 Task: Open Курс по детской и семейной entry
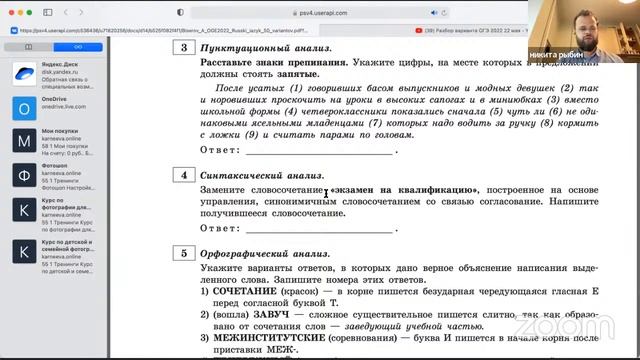(x=54, y=257)
